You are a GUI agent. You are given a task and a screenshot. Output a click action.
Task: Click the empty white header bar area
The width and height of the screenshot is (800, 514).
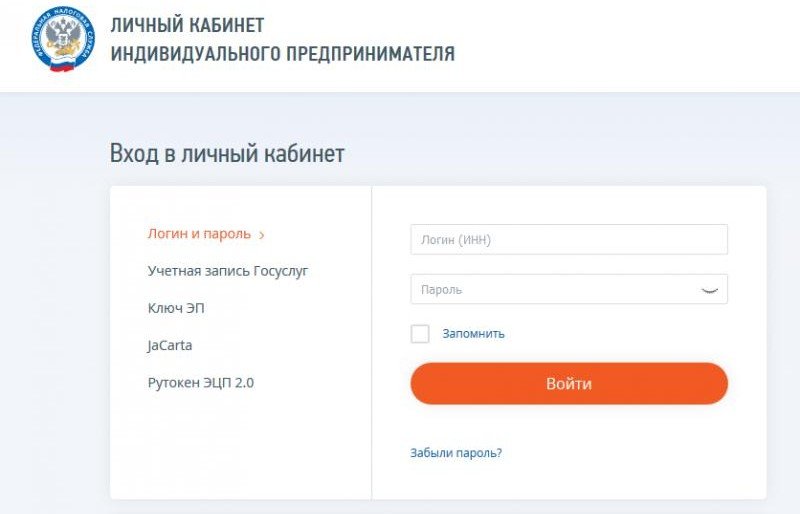point(620,45)
